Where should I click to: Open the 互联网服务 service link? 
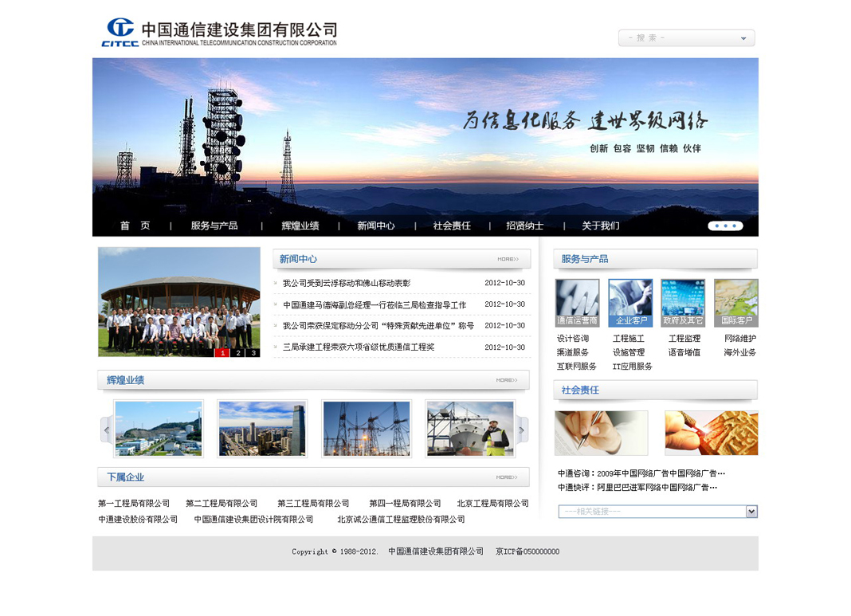[x=577, y=367]
